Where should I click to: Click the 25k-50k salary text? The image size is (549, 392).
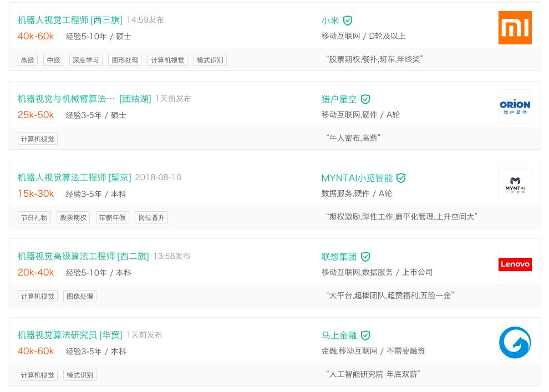[x=35, y=115]
